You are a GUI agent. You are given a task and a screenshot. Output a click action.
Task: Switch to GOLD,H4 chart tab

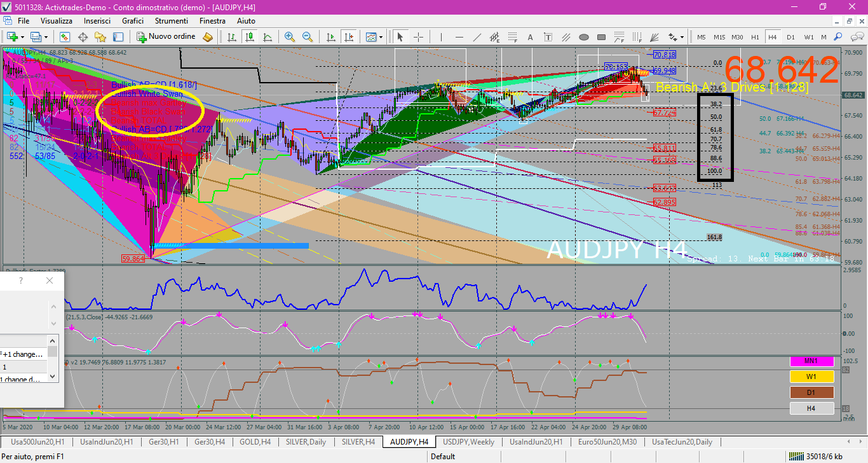(255, 441)
